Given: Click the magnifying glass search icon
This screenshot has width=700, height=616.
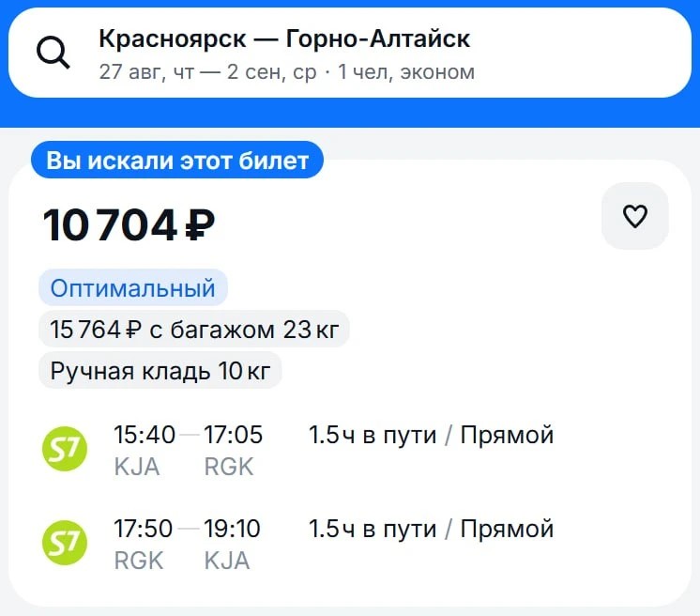Looking at the screenshot, I should coord(53,53).
